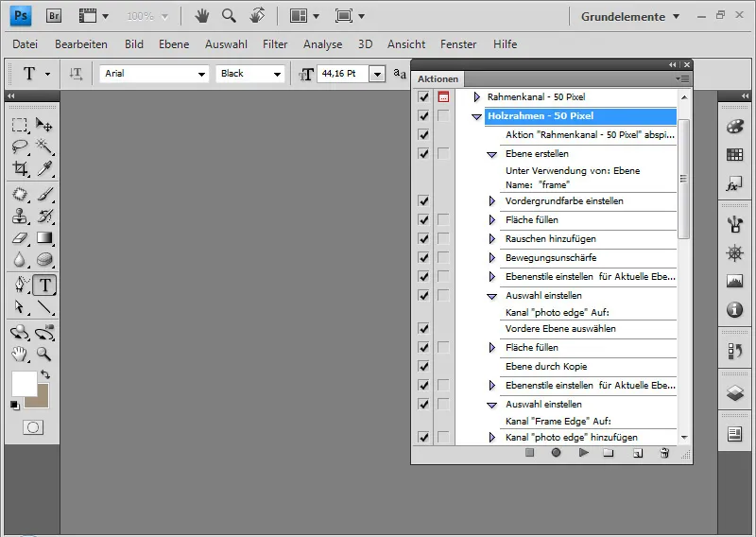Select the Brush tool
756x537 pixels.
(44, 195)
